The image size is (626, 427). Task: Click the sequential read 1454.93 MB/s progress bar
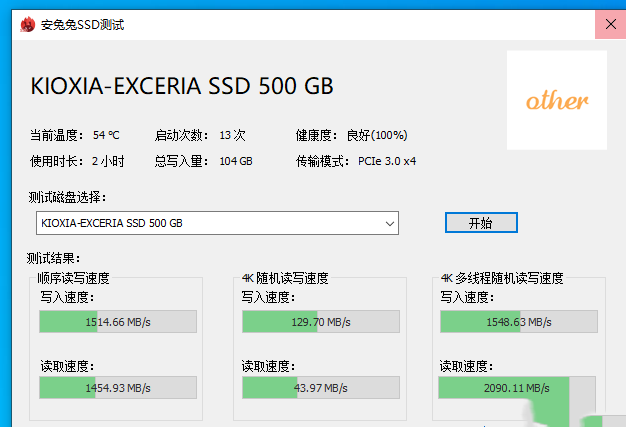[x=118, y=387]
